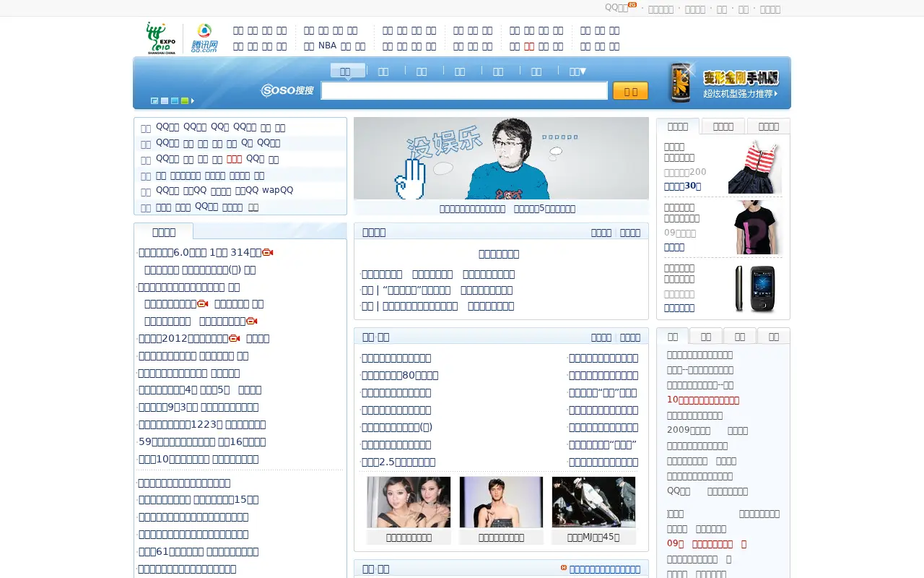Click video camera icon after the '314' headline

click(x=268, y=252)
